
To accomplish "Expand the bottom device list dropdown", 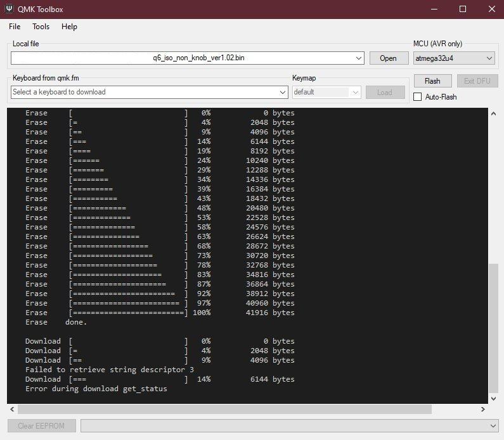I will 493,426.
